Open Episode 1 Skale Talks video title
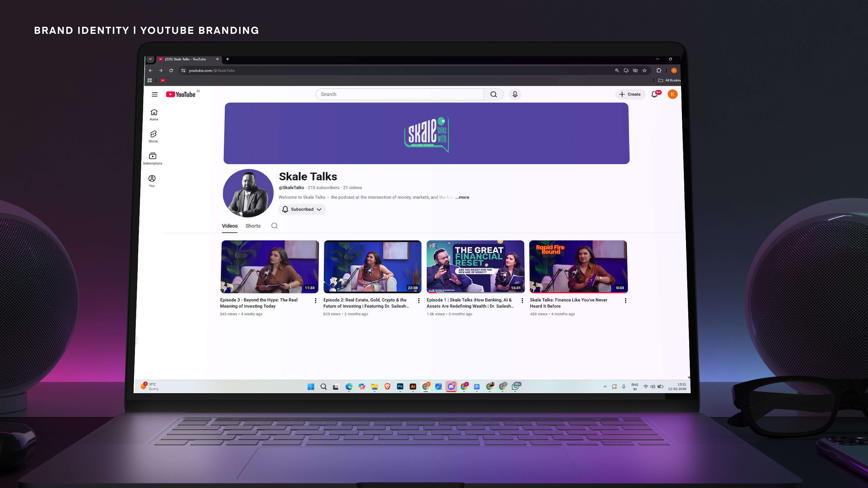The image size is (868, 488). [x=470, y=303]
